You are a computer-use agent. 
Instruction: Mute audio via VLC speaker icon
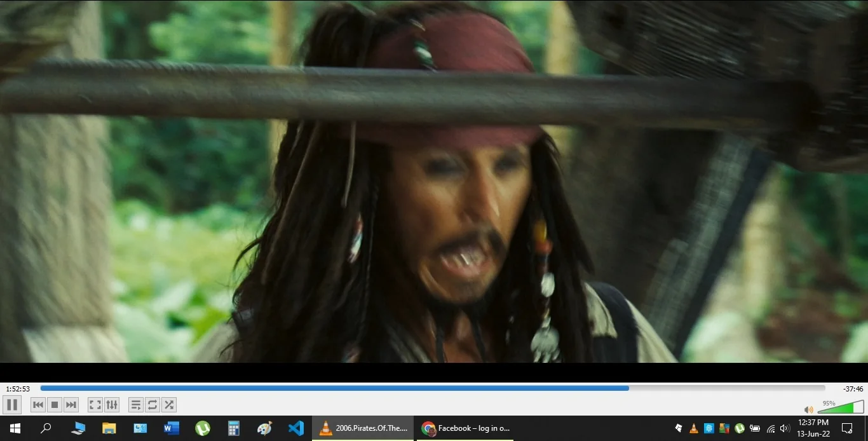(x=808, y=410)
